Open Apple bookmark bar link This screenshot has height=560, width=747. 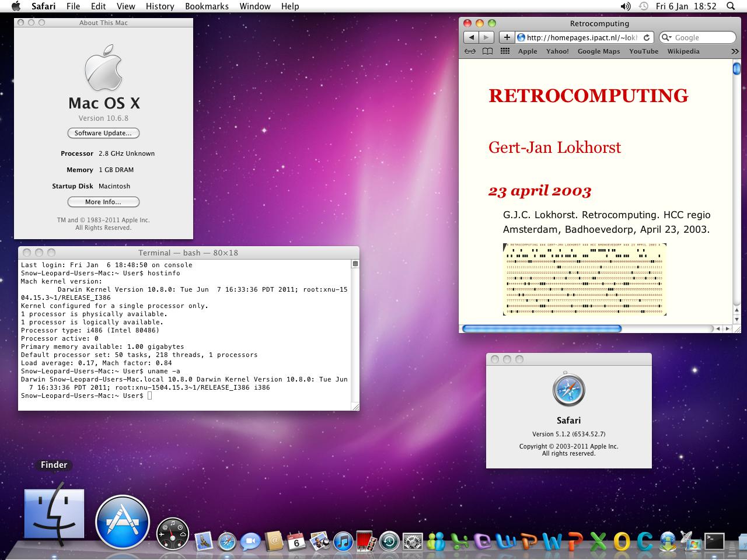coord(528,51)
